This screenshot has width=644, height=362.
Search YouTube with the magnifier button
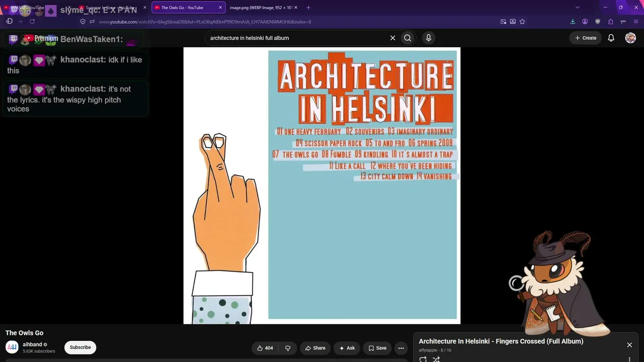(408, 38)
